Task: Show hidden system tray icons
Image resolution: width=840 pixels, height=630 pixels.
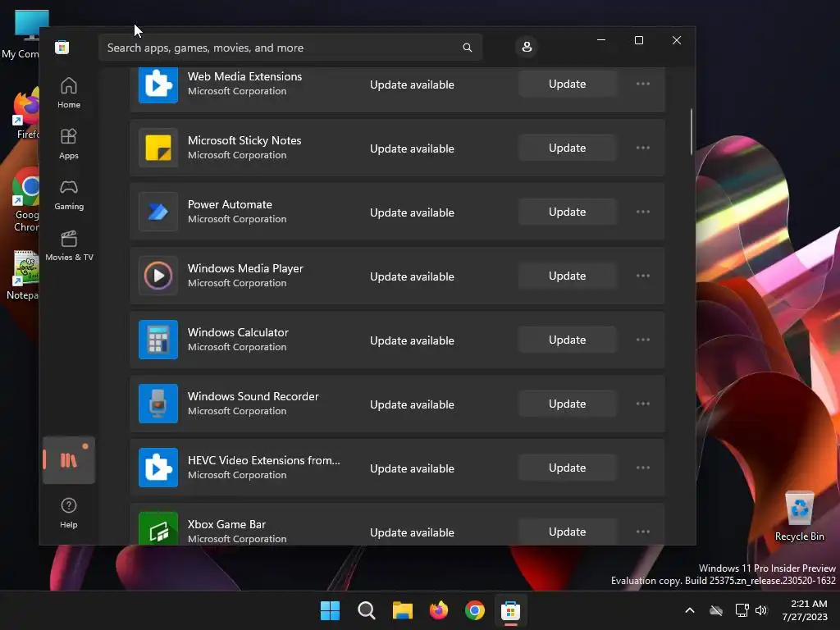Action: click(x=690, y=610)
